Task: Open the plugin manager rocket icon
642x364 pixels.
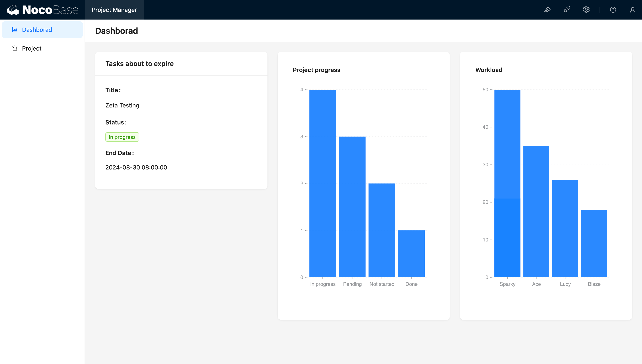Action: coord(567,10)
